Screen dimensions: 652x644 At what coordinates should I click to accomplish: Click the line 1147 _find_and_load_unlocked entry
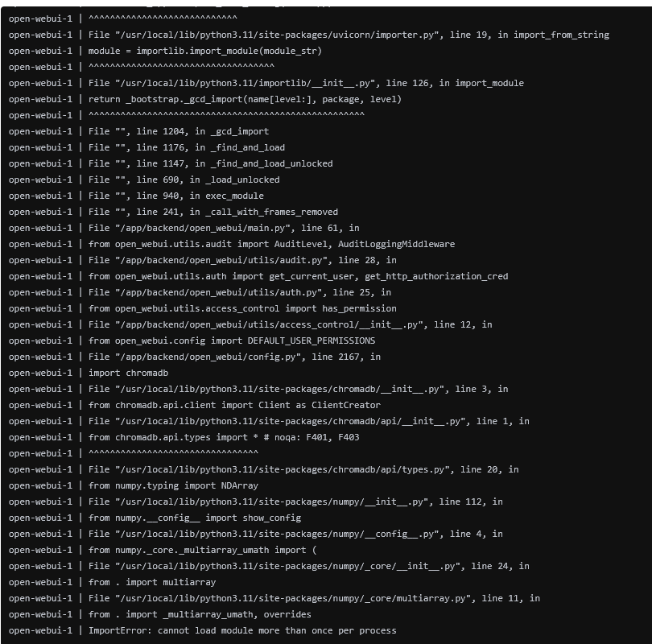(210, 163)
